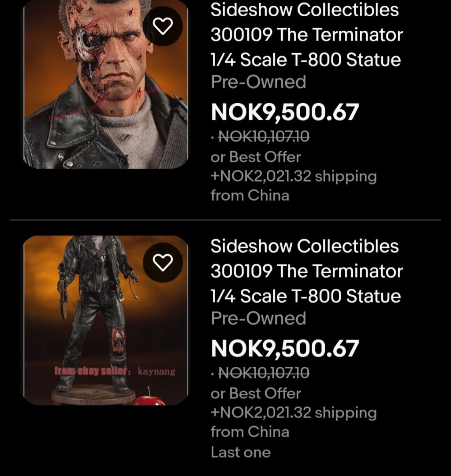451x476 pixels.
Task: Click the crossed-out NOK10,107.10 price on the full-body listing
Action: point(264,374)
